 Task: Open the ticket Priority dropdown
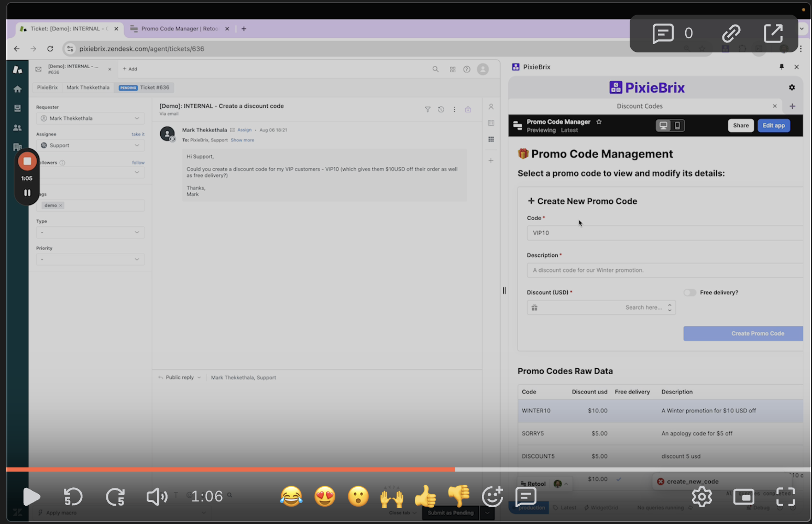tap(90, 259)
